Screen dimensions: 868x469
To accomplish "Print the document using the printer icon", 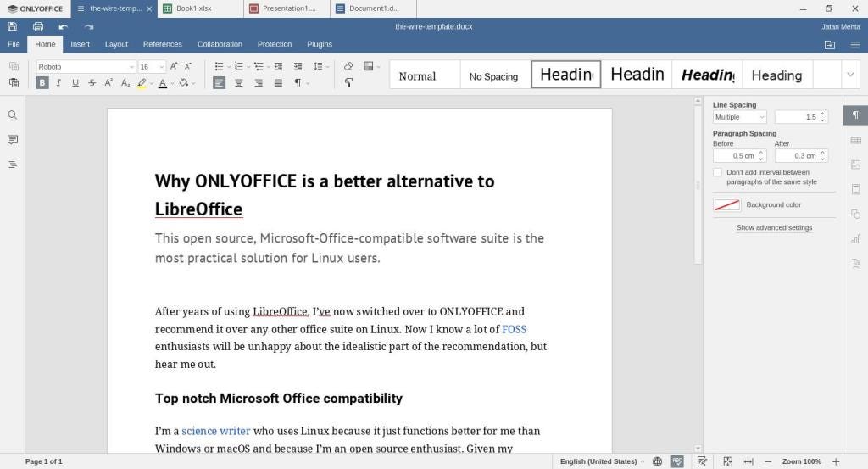I will tap(38, 26).
